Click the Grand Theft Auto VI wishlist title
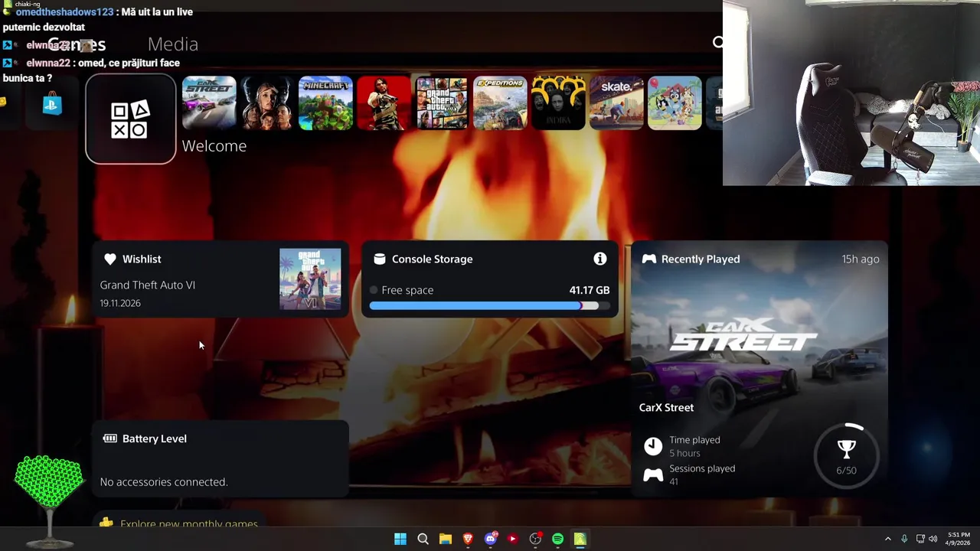The height and width of the screenshot is (551, 980). click(148, 285)
